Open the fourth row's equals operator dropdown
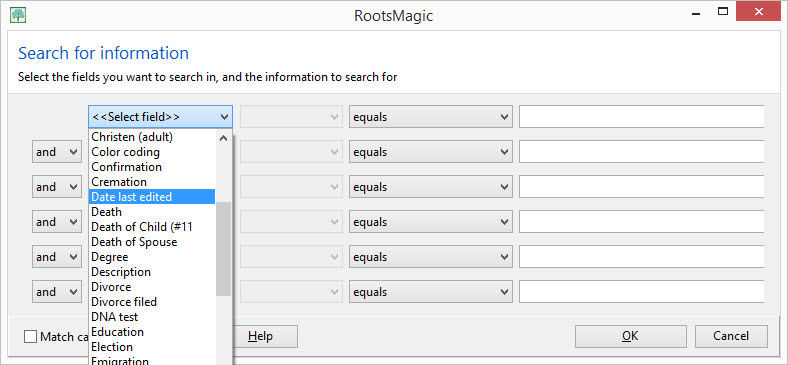This screenshot has width=788, height=365. 431,222
